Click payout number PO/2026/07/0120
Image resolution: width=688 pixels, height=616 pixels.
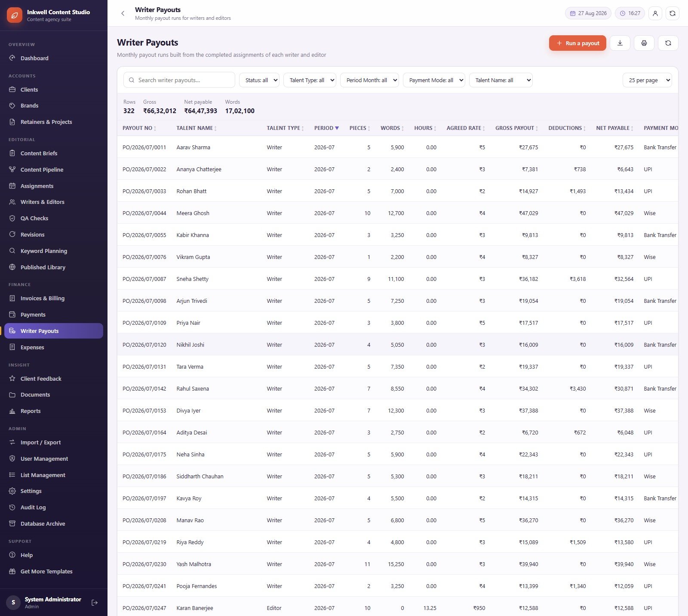[x=144, y=345]
